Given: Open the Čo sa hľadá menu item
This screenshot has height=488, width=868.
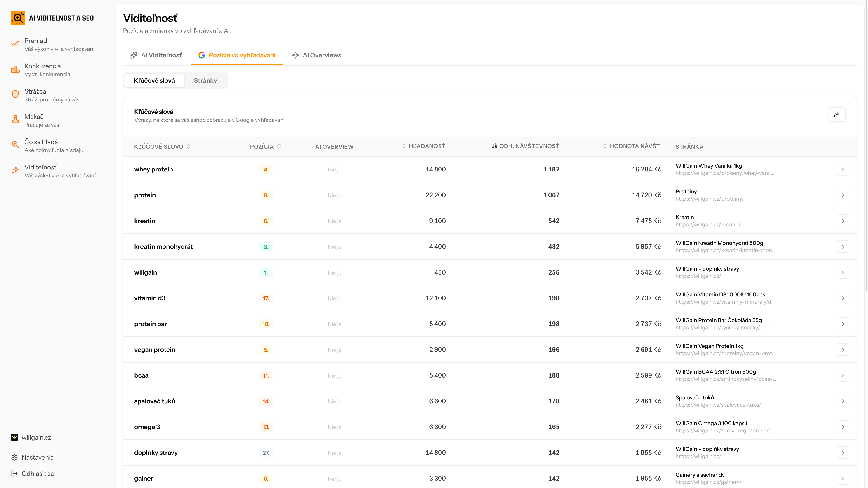Looking at the screenshot, I should [x=57, y=145].
